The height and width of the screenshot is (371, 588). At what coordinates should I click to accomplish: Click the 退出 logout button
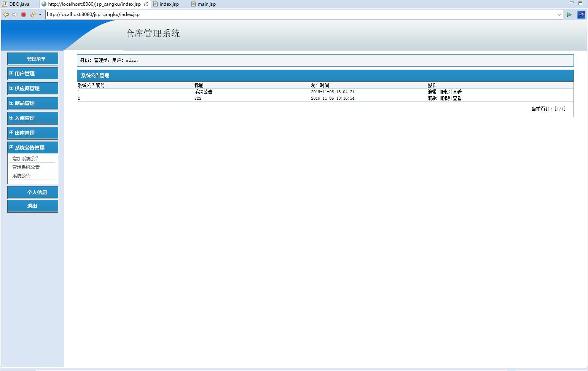[32, 206]
